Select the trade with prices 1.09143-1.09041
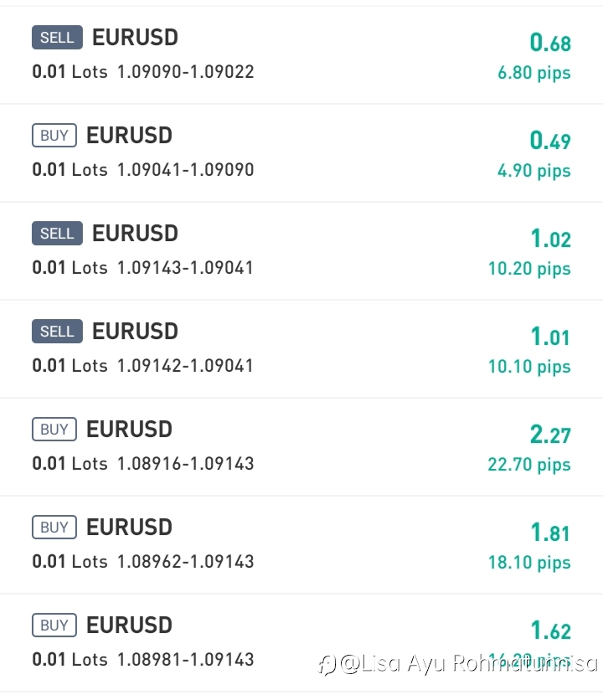This screenshot has height=700, width=603. click(x=301, y=251)
